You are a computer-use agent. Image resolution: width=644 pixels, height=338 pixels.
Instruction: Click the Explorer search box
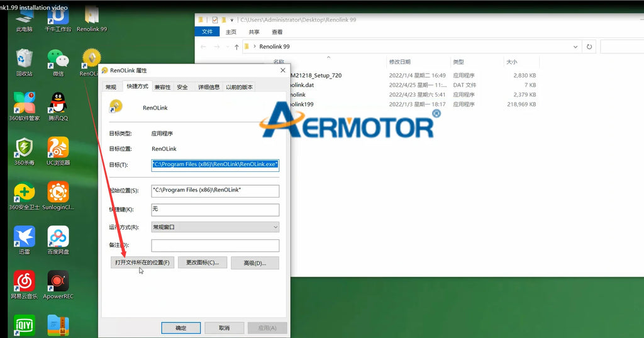[622, 47]
